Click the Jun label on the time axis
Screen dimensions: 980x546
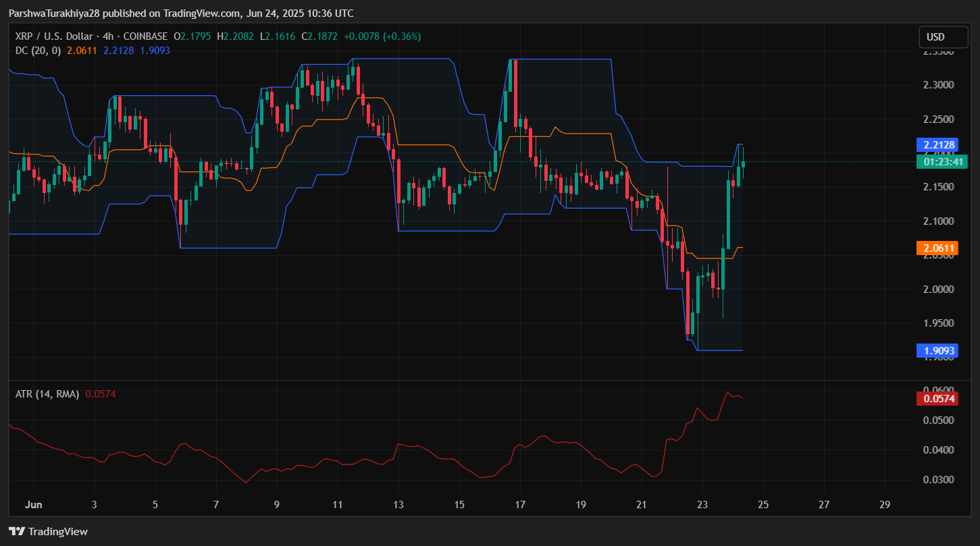click(x=33, y=504)
